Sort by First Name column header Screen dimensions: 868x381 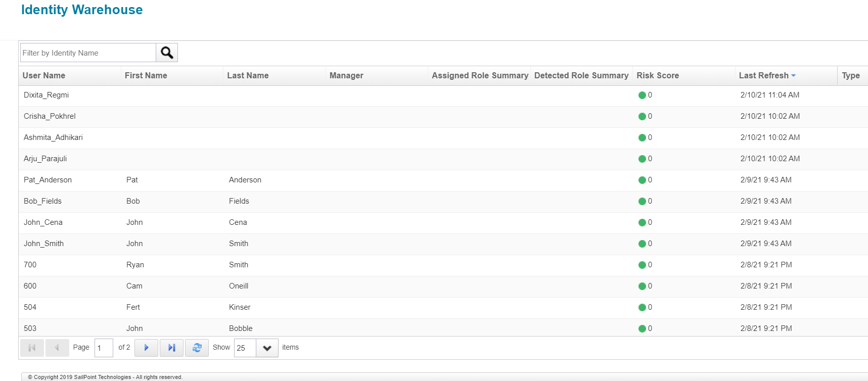[x=146, y=76]
